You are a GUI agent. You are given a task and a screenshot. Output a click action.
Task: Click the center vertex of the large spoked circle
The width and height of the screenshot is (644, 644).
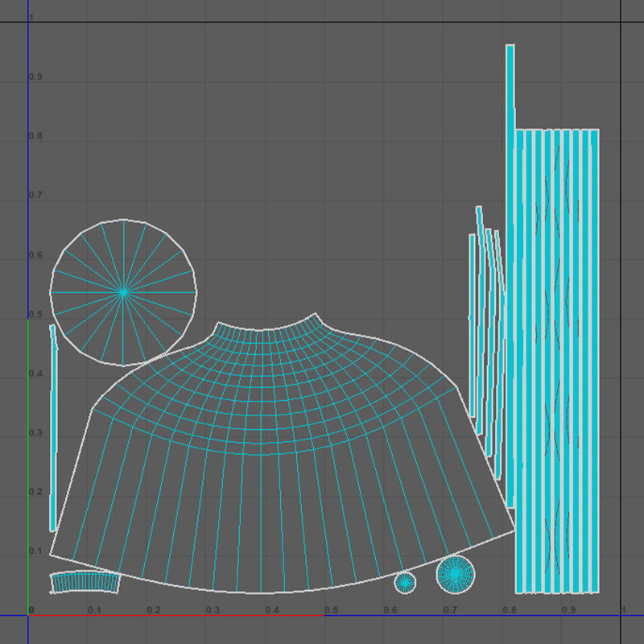click(x=124, y=292)
